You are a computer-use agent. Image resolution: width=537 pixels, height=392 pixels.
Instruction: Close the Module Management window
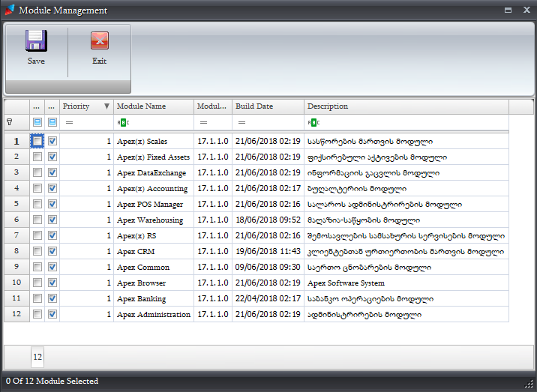pyautogui.click(x=526, y=10)
